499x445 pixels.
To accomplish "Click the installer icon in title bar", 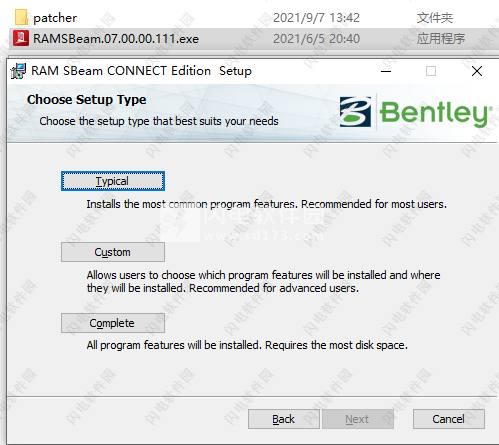I will coord(18,71).
